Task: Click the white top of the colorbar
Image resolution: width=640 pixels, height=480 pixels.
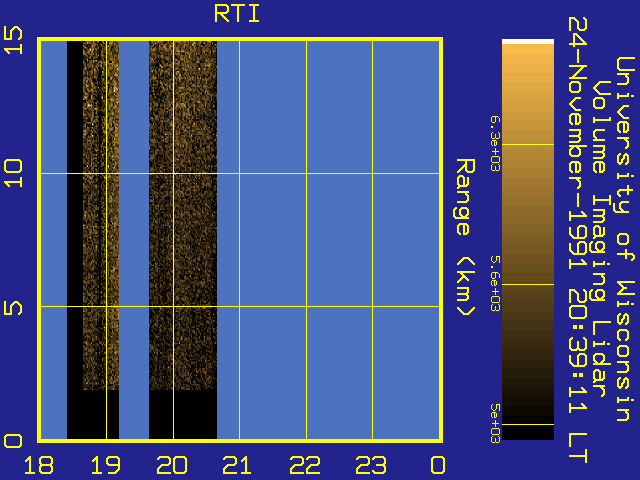Action: (528, 41)
